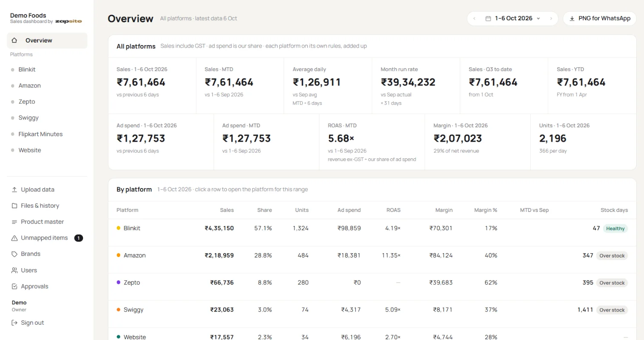644x340 pixels.
Task: Go to next date range arrow
Action: tap(551, 19)
